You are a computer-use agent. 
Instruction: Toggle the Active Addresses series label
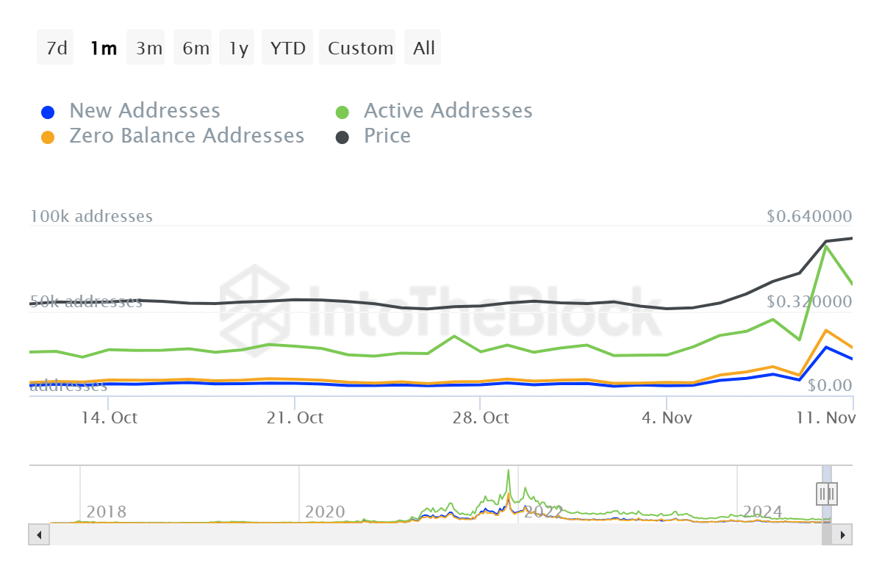coord(448,111)
